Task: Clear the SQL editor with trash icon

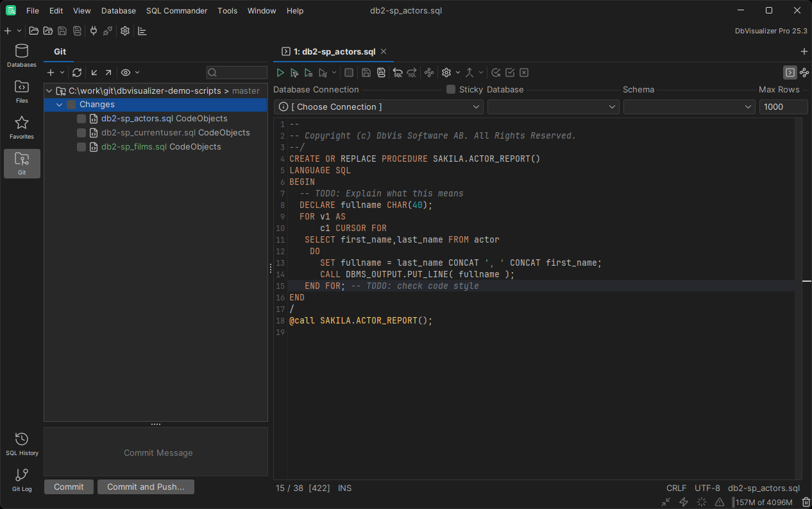Action: [x=806, y=503]
